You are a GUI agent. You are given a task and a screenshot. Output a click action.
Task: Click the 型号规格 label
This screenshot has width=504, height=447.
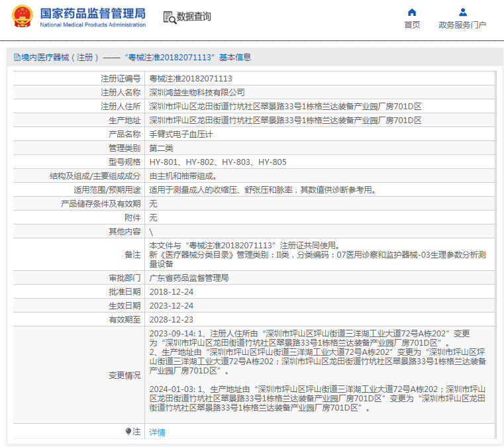click(x=125, y=162)
